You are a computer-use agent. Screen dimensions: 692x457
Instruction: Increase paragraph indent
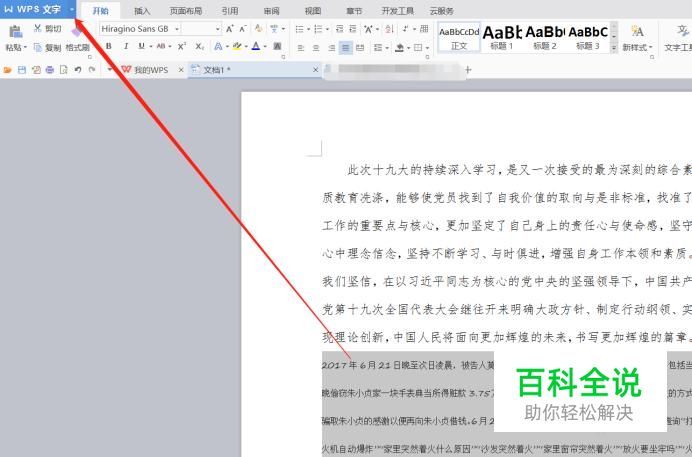click(353, 29)
